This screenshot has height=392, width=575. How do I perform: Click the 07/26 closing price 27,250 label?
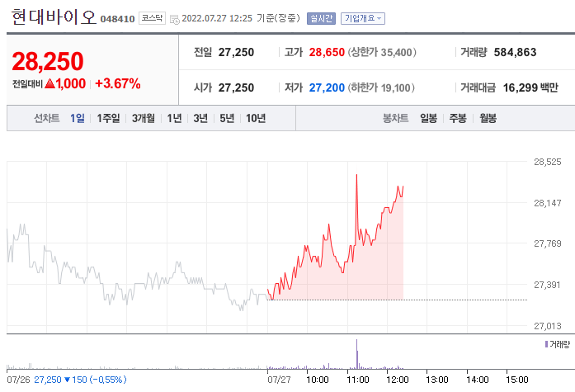coord(48,380)
